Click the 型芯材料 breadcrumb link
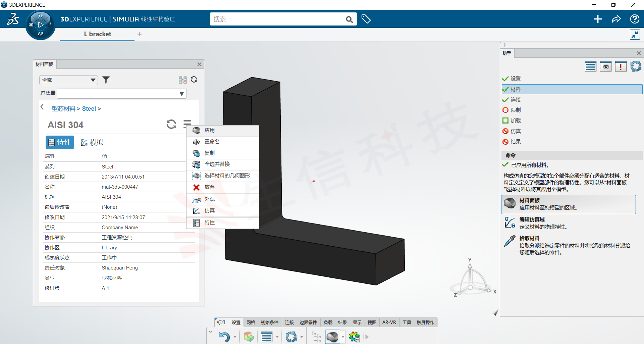Image resolution: width=644 pixels, height=344 pixels. [x=63, y=109]
